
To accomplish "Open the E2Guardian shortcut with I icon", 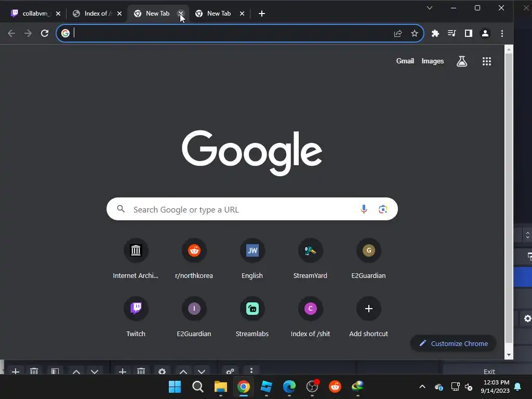I will click(x=194, y=317).
